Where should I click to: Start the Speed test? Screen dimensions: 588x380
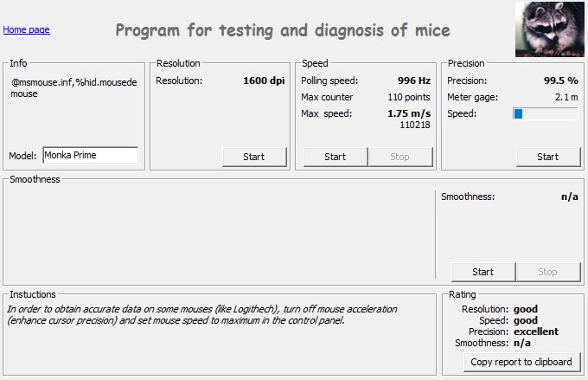click(336, 157)
